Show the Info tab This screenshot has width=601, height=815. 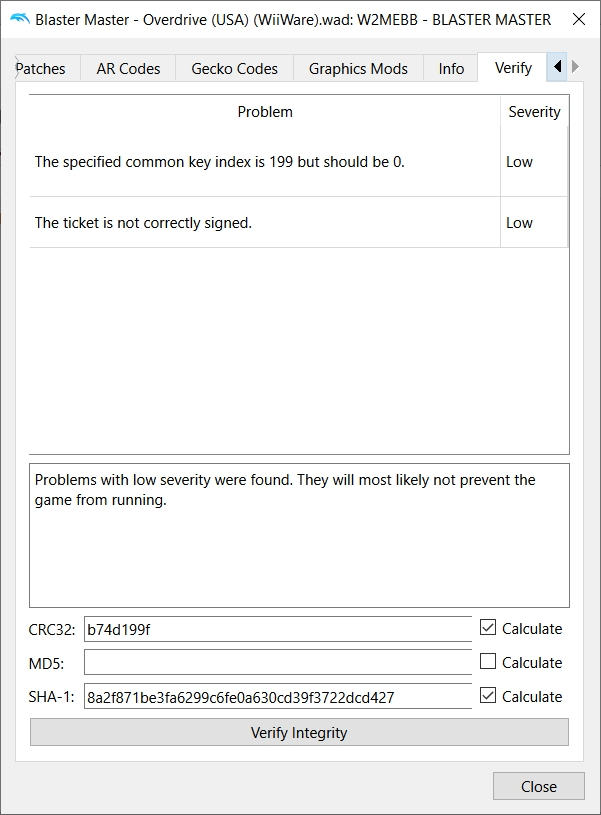451,69
